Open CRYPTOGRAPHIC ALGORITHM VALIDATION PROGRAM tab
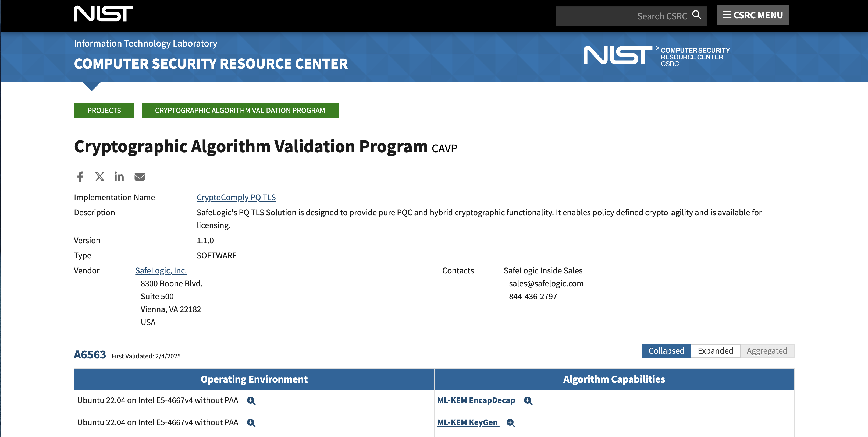The width and height of the screenshot is (868, 437). [240, 110]
